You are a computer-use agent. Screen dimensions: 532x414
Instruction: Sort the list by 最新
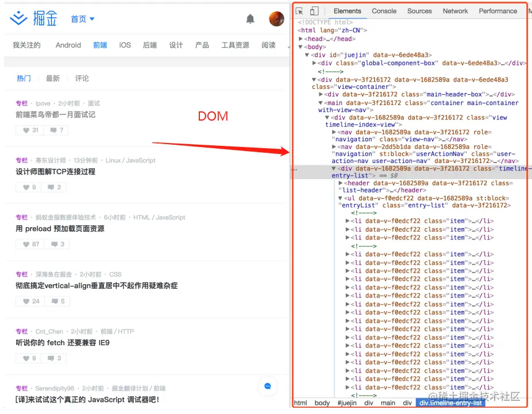53,78
